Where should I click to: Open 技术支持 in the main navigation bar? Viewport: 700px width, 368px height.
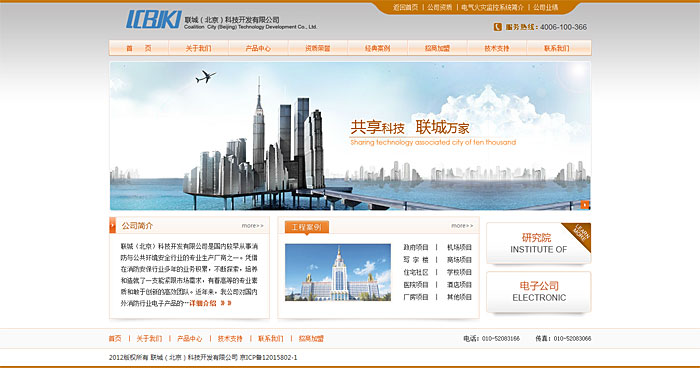pyautogui.click(x=497, y=48)
